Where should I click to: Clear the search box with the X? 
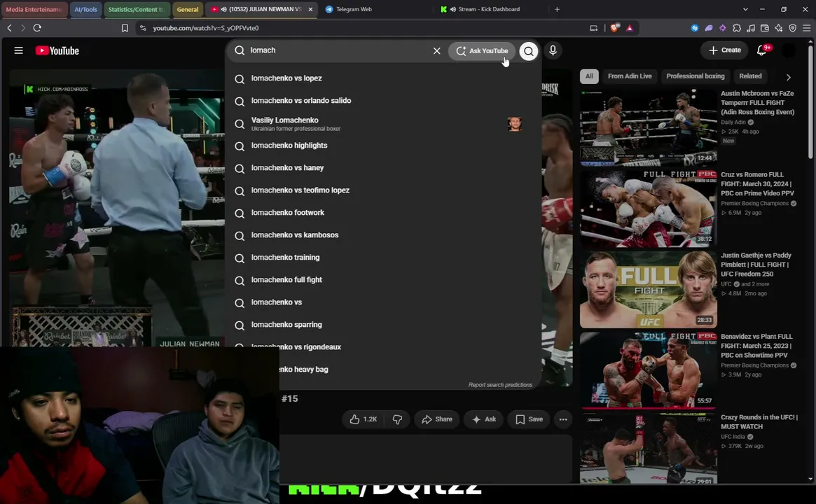pos(436,50)
